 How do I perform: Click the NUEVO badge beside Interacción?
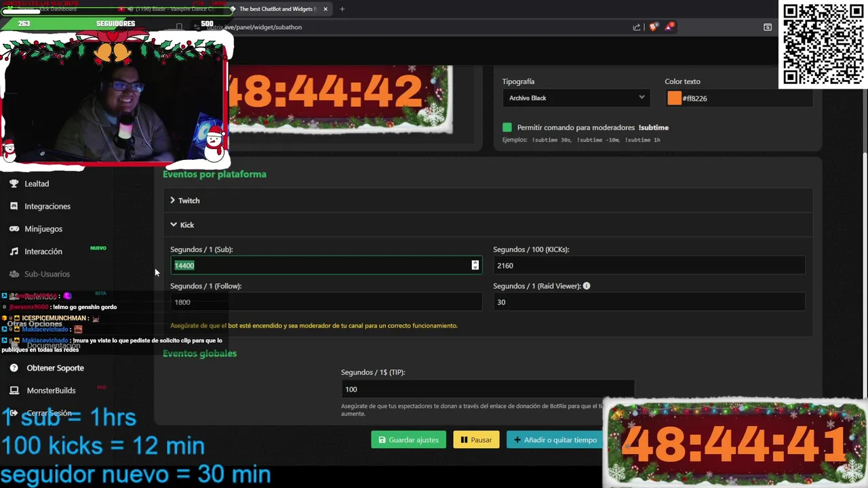(98, 248)
